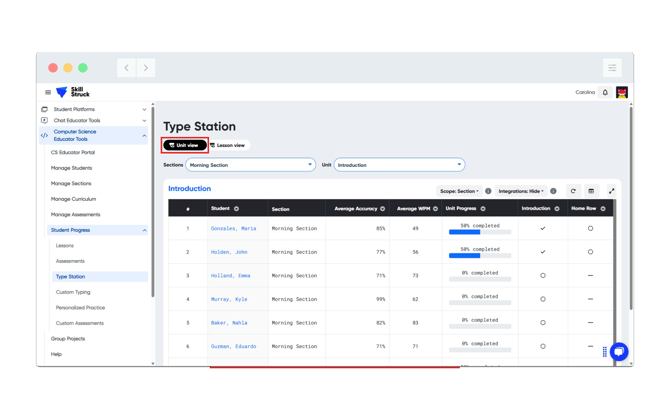Expand the table to fullscreen
Image resolution: width=670 pixels, height=418 pixels.
(x=611, y=191)
